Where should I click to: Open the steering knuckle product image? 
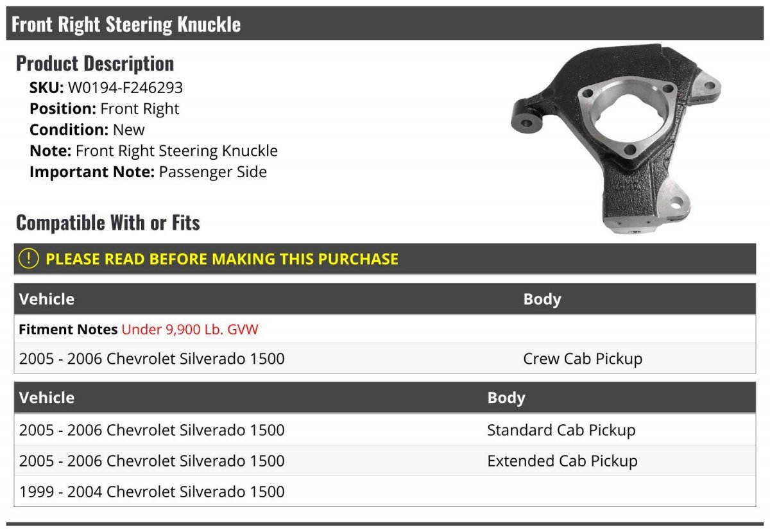616,138
